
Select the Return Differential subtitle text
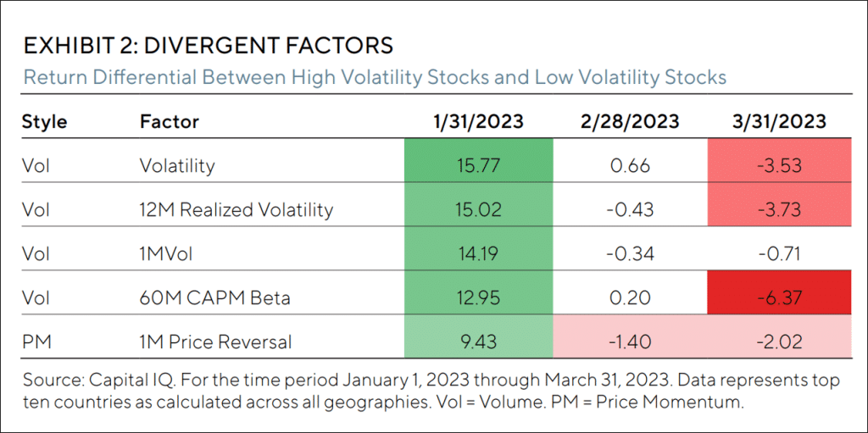[375, 77]
